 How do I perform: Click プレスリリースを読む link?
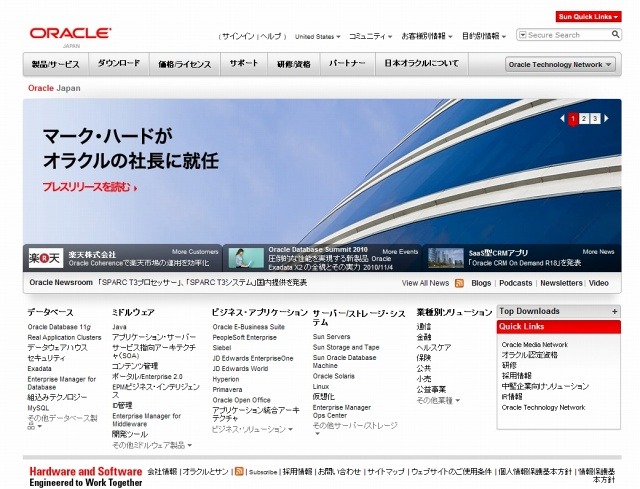[90, 187]
